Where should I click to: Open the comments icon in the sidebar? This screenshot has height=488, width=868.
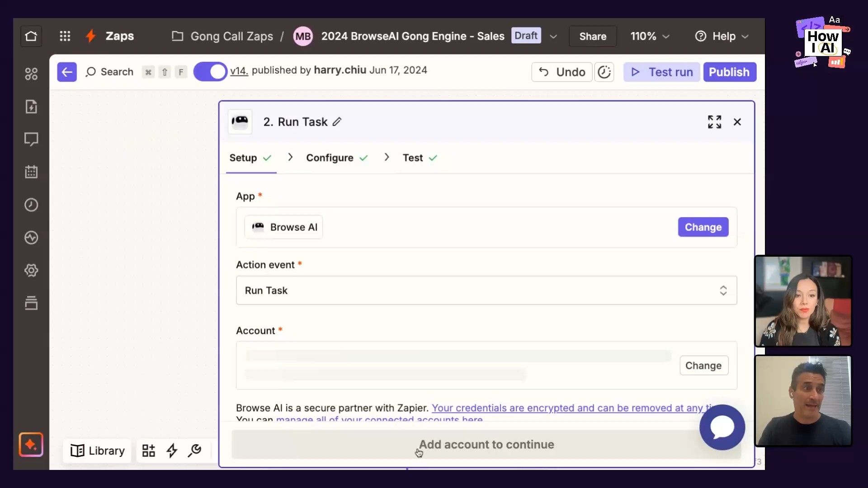tap(31, 139)
